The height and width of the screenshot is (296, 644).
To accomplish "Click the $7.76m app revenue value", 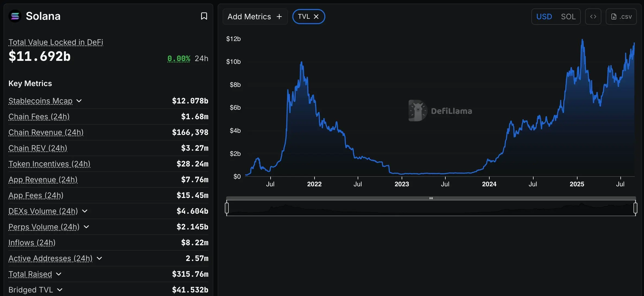I will tap(195, 180).
